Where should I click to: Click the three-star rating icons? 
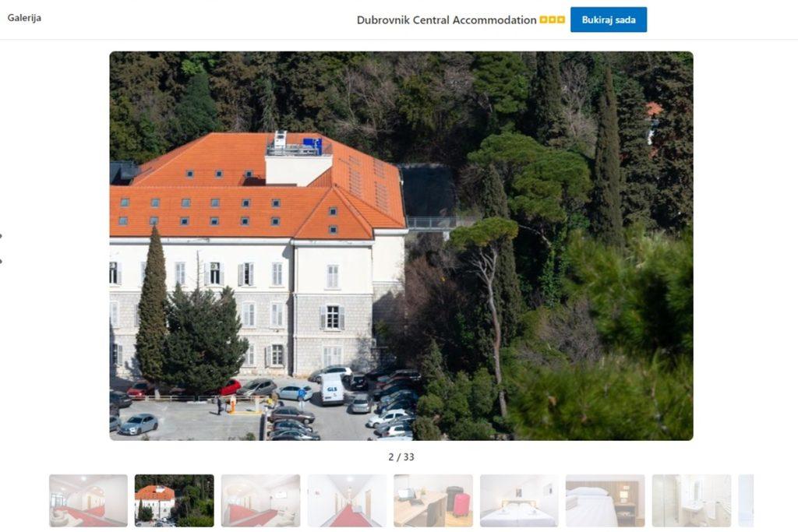553,19
